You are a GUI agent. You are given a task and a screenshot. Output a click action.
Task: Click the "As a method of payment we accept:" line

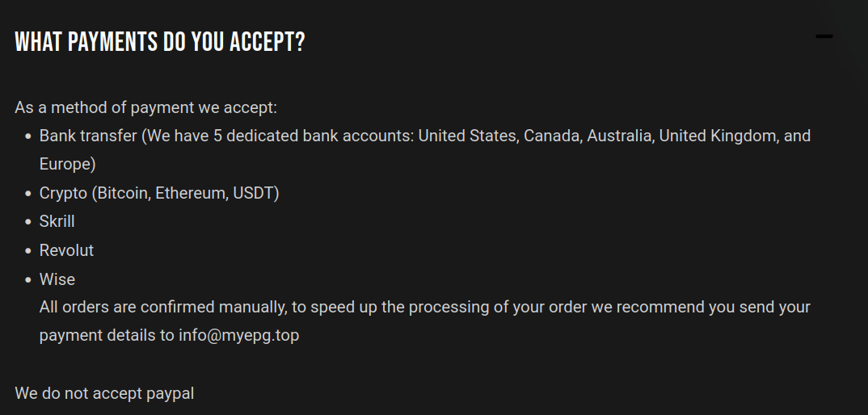tap(145, 107)
